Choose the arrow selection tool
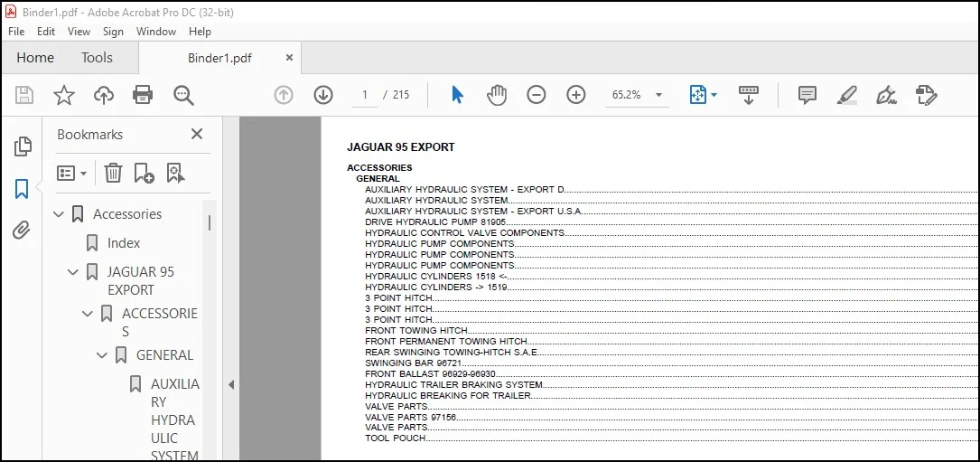This screenshot has width=980, height=462. coord(458,95)
